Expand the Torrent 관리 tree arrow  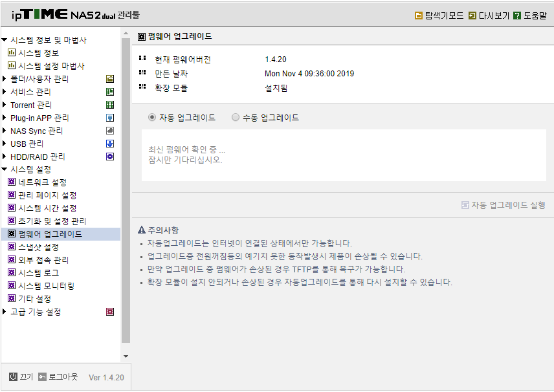(5, 105)
